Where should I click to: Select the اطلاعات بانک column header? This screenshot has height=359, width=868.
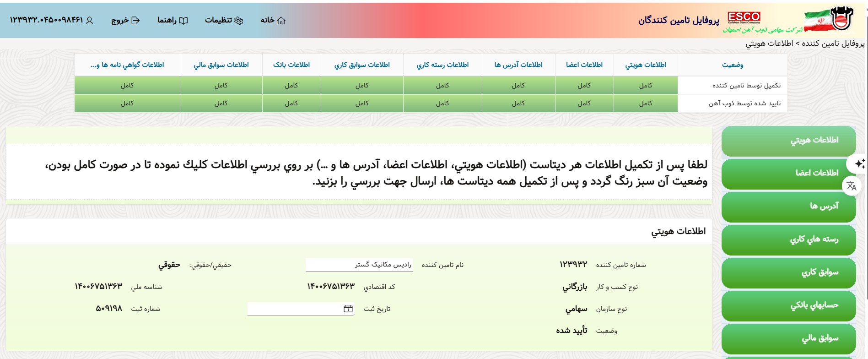coord(291,65)
